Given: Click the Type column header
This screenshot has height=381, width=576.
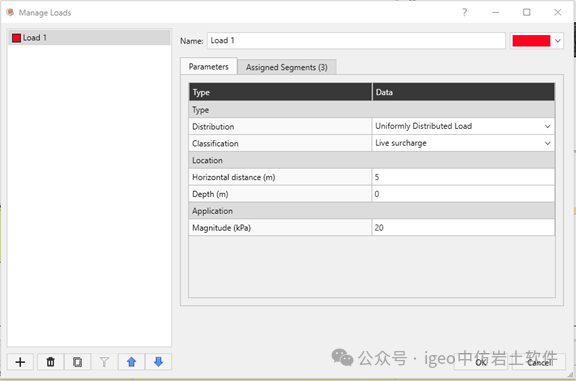Looking at the screenshot, I should pos(280,92).
